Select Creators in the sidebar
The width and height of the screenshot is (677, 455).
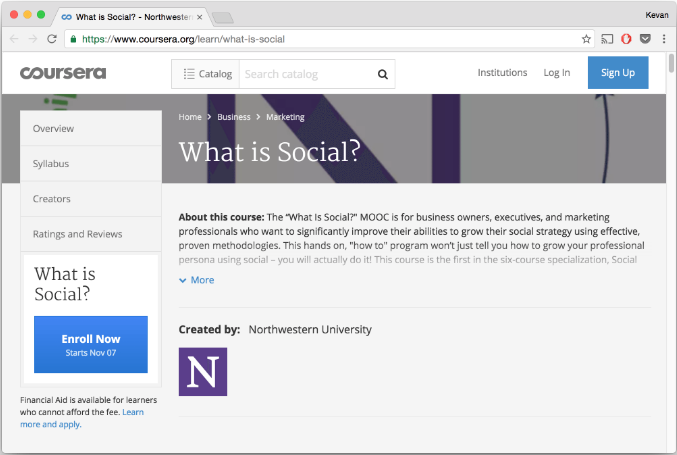[91, 199]
